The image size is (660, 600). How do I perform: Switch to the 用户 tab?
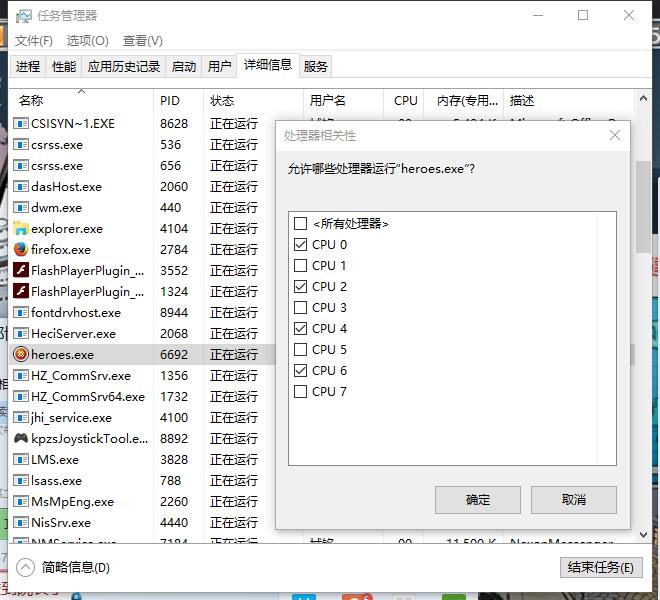coord(219,67)
